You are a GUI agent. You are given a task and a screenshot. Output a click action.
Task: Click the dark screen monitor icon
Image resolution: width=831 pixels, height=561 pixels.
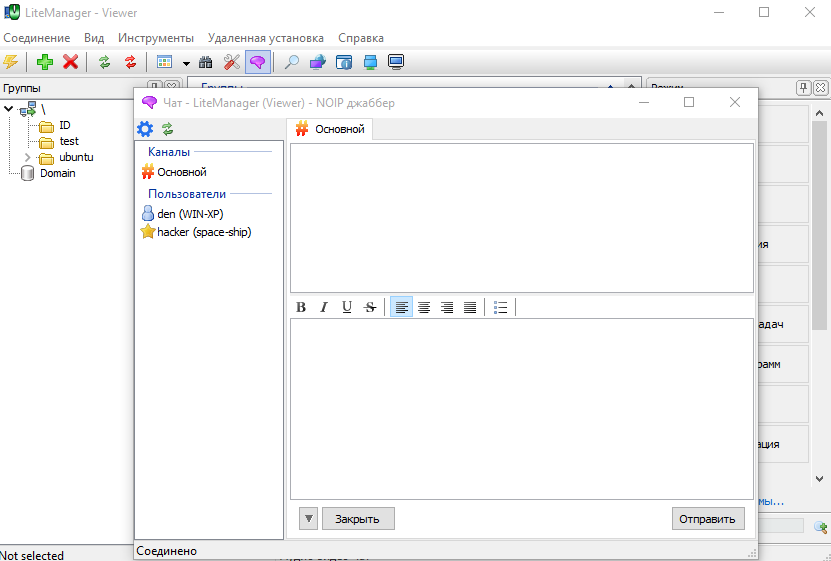click(396, 62)
